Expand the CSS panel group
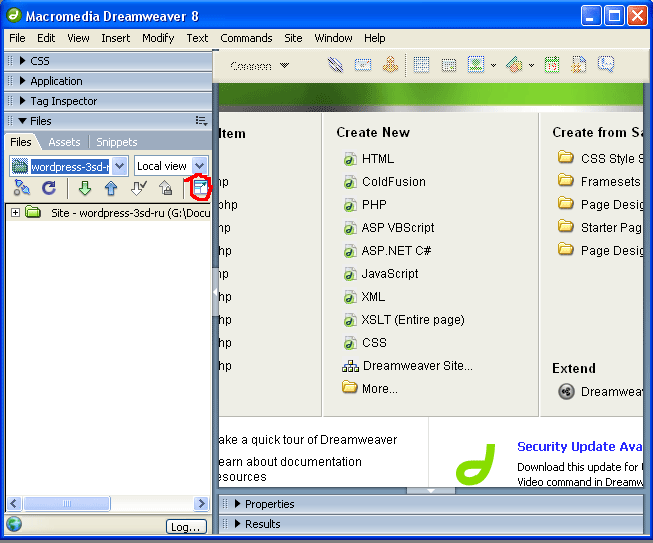This screenshot has height=543, width=653. tap(23, 61)
